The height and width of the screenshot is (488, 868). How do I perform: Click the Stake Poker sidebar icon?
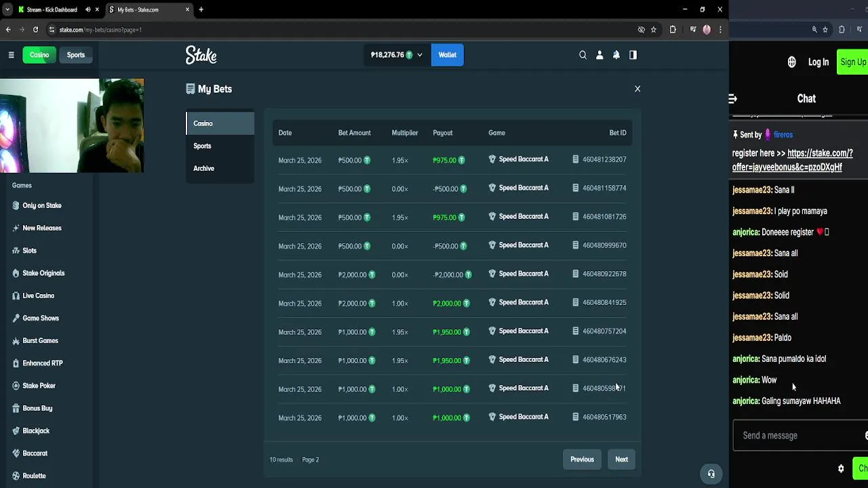[16, 386]
